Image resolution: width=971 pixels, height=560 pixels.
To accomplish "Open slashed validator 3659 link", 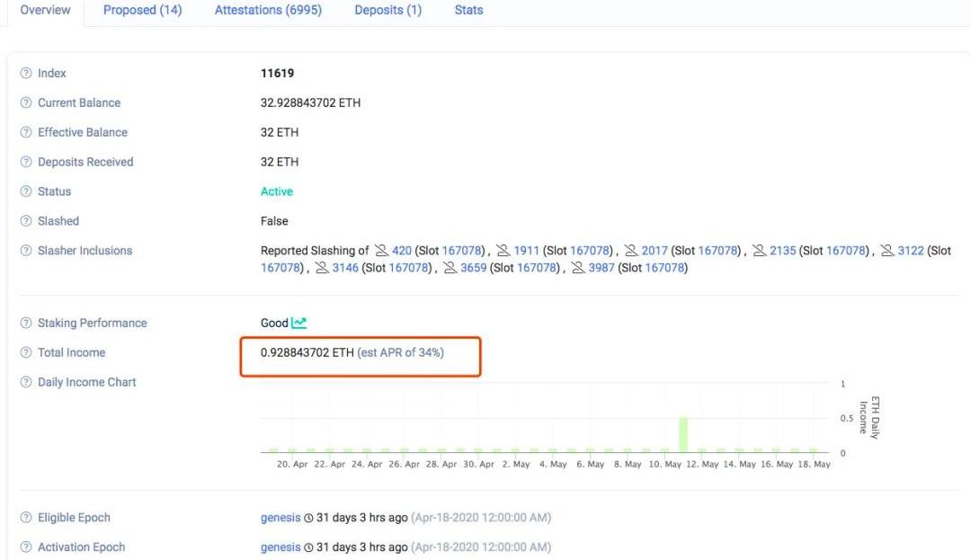I will tap(474, 268).
